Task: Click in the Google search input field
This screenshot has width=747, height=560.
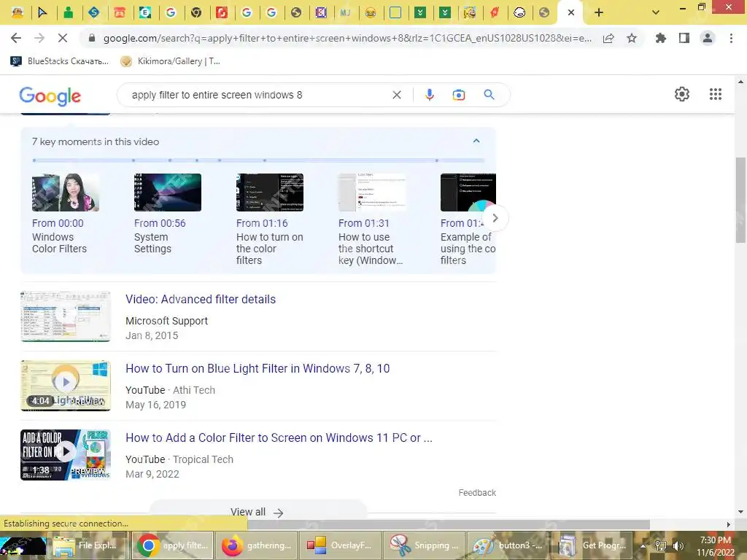Action: 258,95
